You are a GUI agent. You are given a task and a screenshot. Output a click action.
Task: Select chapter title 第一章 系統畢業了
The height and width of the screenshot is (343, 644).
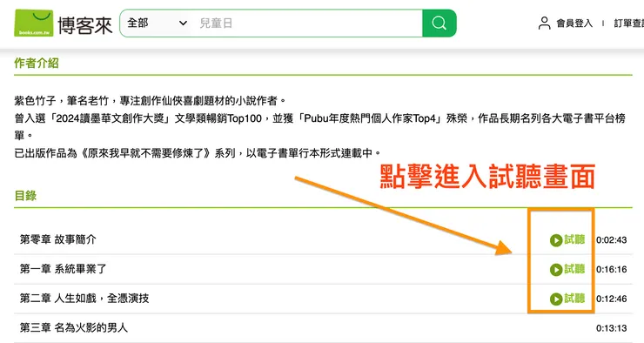point(64,269)
